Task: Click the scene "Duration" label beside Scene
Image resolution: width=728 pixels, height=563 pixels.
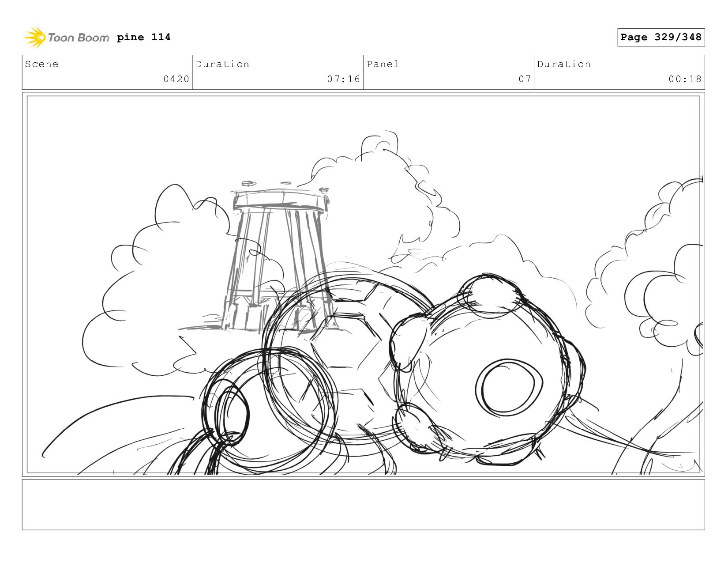Action: (222, 64)
